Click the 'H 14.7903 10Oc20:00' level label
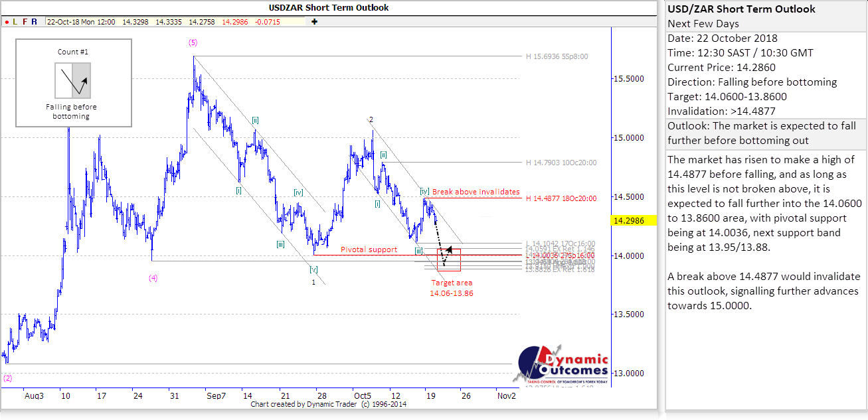Viewport: 868px width, 420px height. click(561, 162)
